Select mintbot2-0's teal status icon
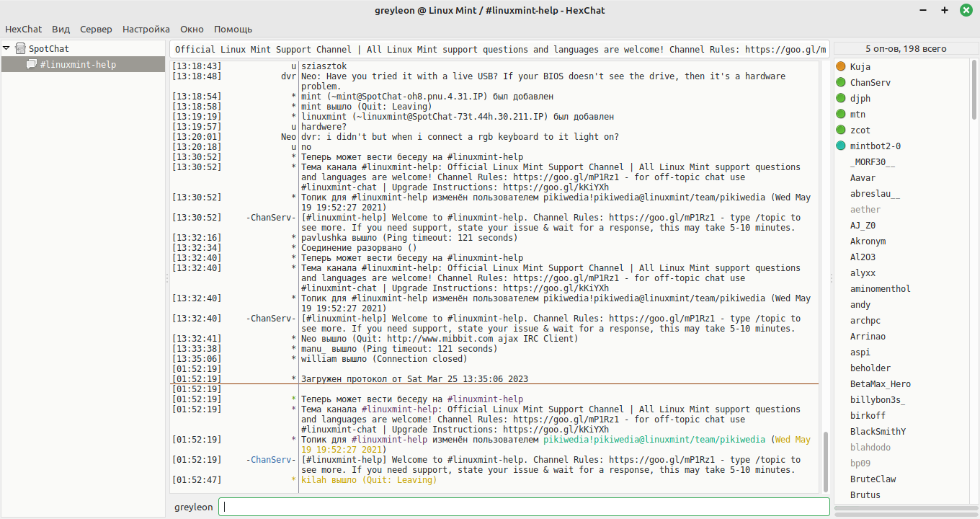 pos(840,146)
